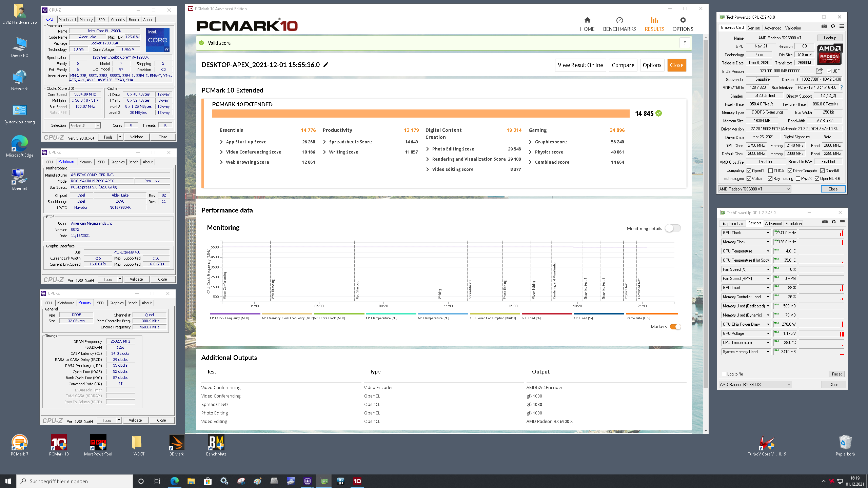Viewport: 868px width, 488px height.
Task: Expand App Start-up Score row
Action: 221,142
